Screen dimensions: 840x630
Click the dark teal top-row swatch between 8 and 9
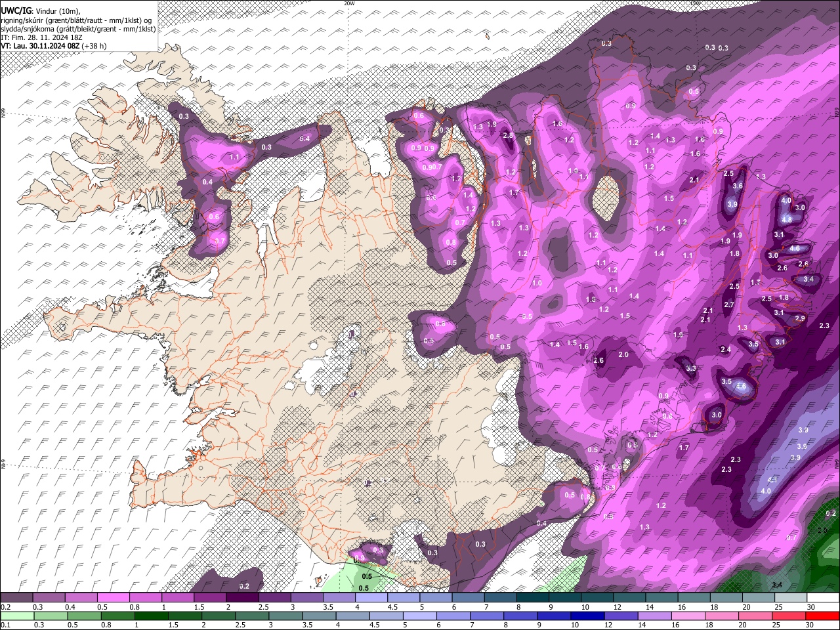(532, 598)
